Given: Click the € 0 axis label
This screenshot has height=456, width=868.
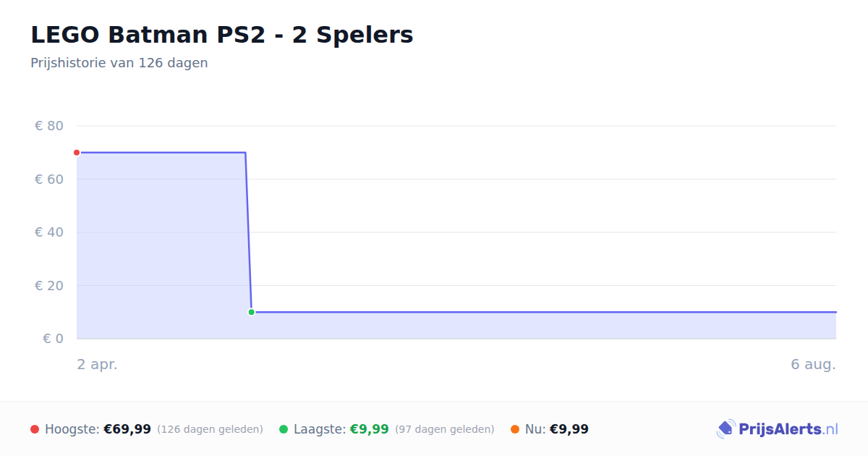Looking at the screenshot, I should point(53,339).
